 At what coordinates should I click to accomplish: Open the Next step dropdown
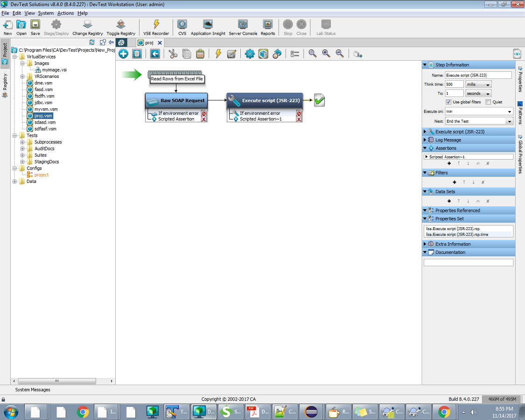(479, 121)
